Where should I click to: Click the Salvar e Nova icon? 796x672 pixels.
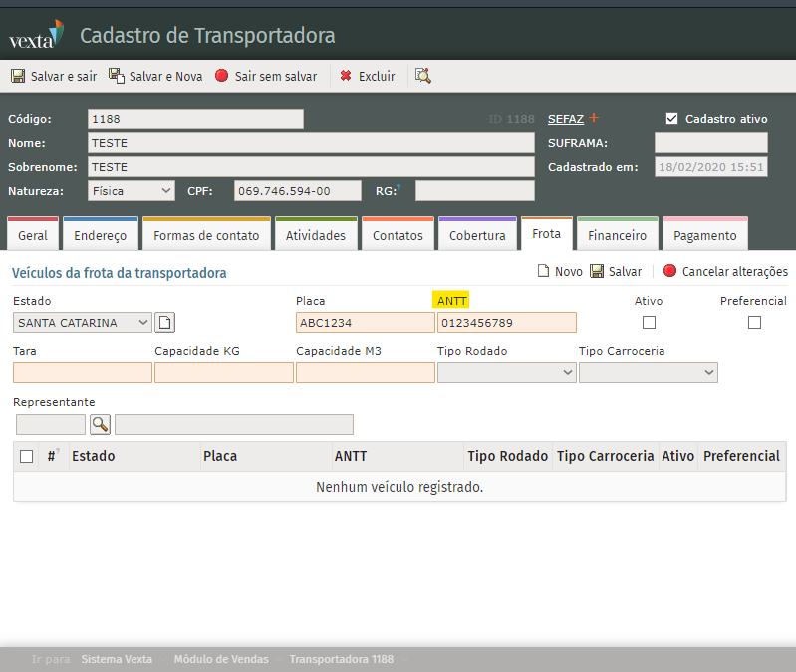pyautogui.click(x=117, y=76)
